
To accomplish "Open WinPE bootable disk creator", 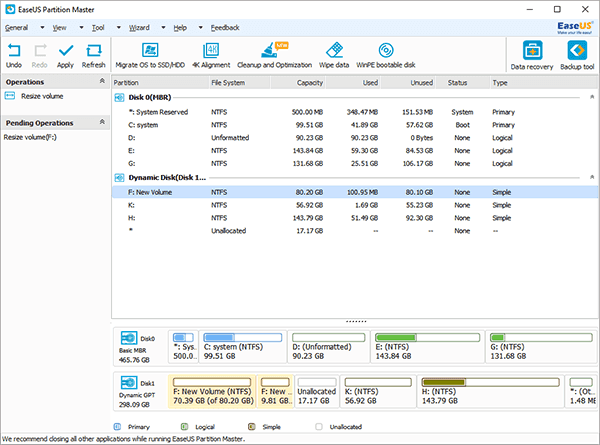I will pos(386,50).
